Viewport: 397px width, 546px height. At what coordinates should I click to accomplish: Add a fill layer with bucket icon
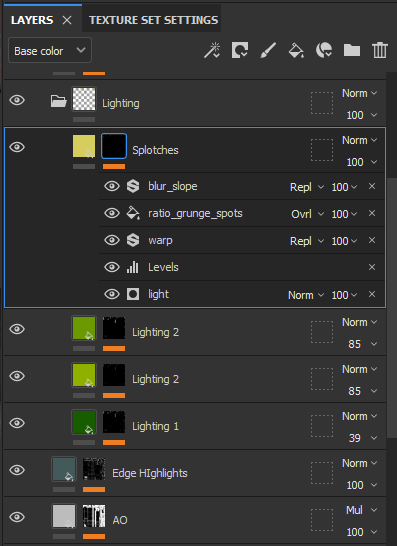pyautogui.click(x=296, y=50)
